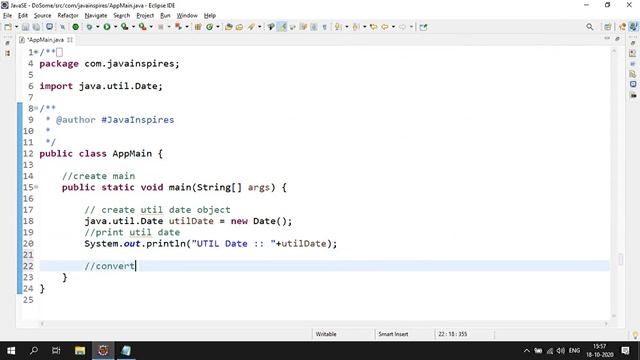This screenshot has height=360, width=640.
Task: Open the Source menu
Action: [x=42, y=16]
